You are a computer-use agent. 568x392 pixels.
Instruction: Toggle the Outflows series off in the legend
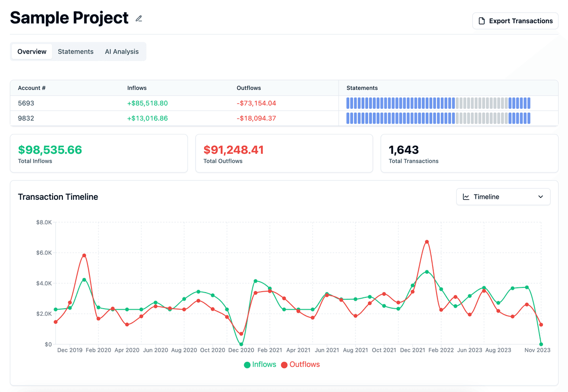305,365
